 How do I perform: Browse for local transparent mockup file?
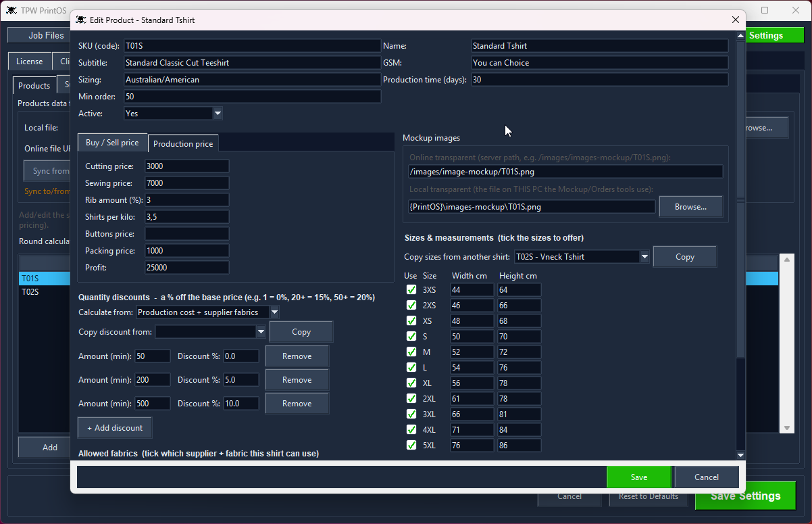[690, 207]
